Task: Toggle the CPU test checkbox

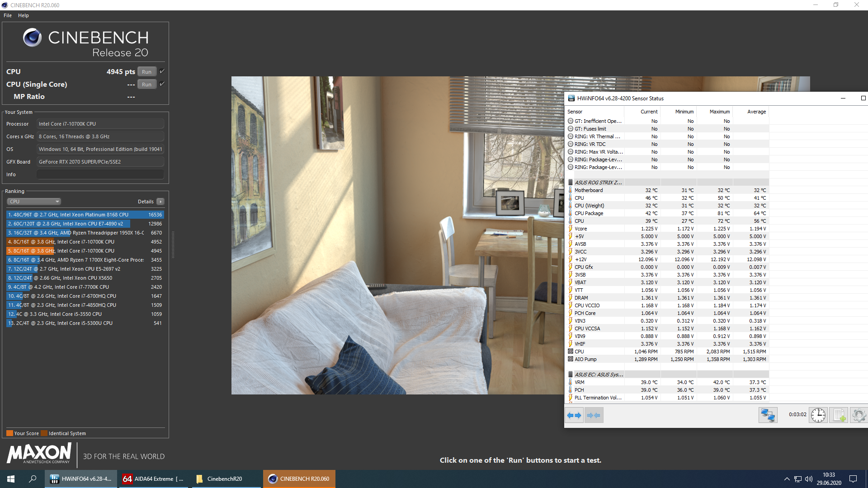Action: tap(162, 71)
